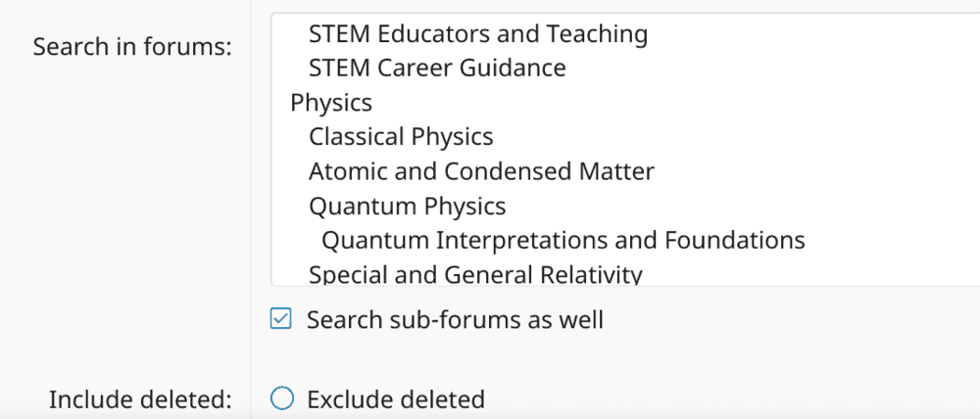Choose Quantum Interpretations and Foundations sub-forum
Screen dimensions: 980x419
click(x=563, y=240)
